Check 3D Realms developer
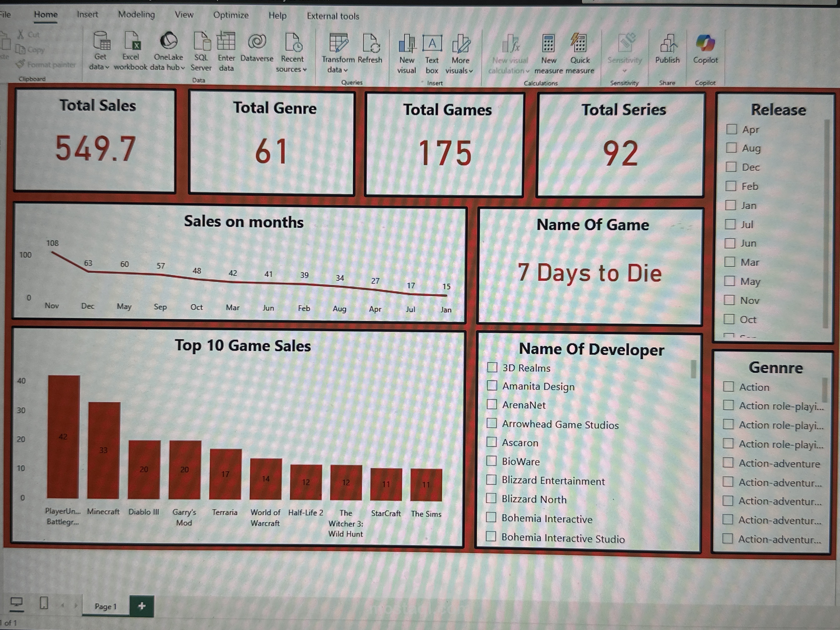The height and width of the screenshot is (630, 840). coord(492,367)
